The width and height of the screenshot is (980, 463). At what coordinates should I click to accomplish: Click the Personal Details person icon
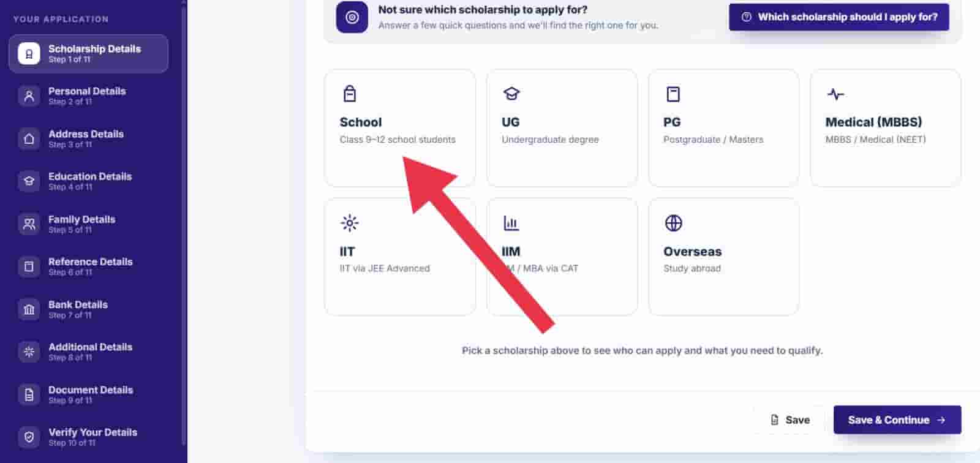[29, 96]
